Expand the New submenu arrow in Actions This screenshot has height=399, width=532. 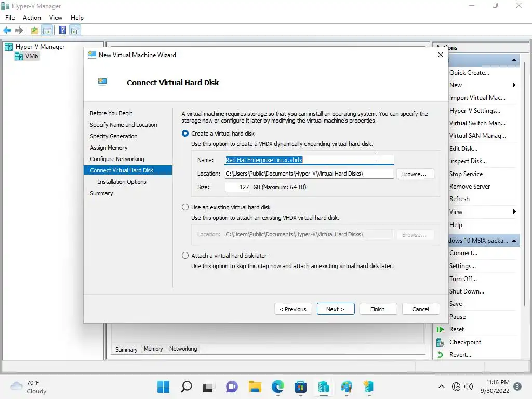click(x=514, y=85)
